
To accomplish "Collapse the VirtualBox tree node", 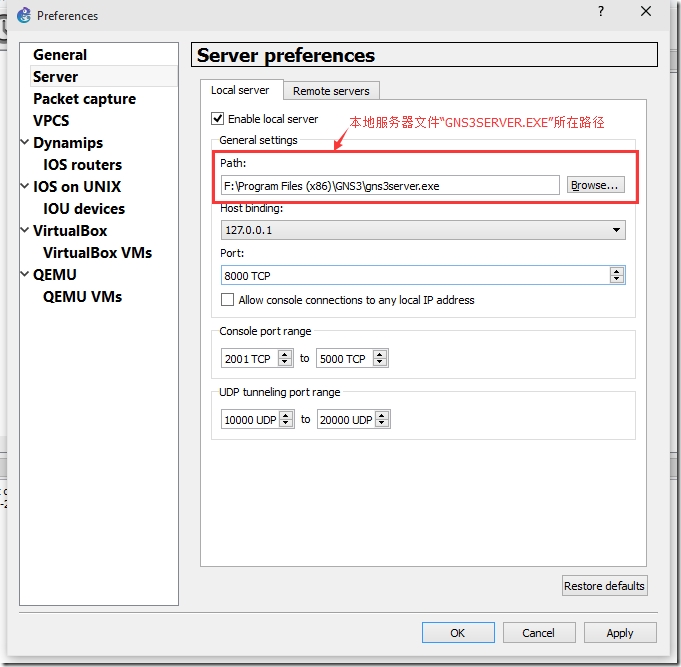I will tap(25, 230).
